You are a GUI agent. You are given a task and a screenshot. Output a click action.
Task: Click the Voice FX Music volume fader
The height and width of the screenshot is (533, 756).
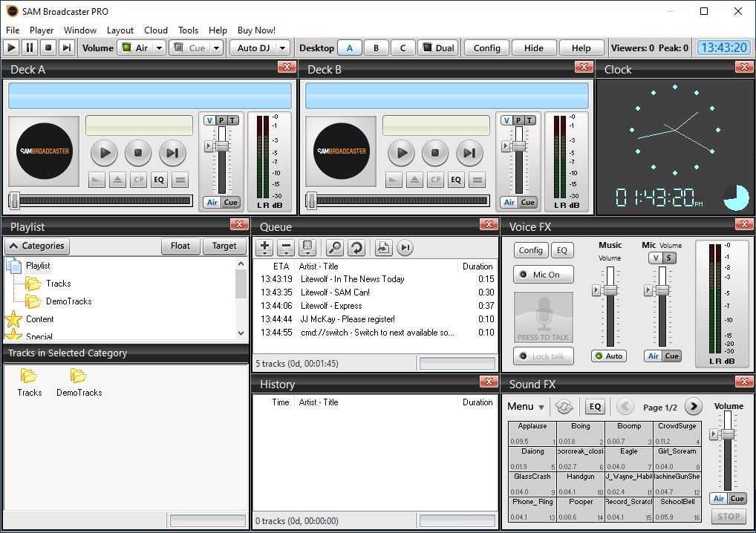[x=610, y=290]
